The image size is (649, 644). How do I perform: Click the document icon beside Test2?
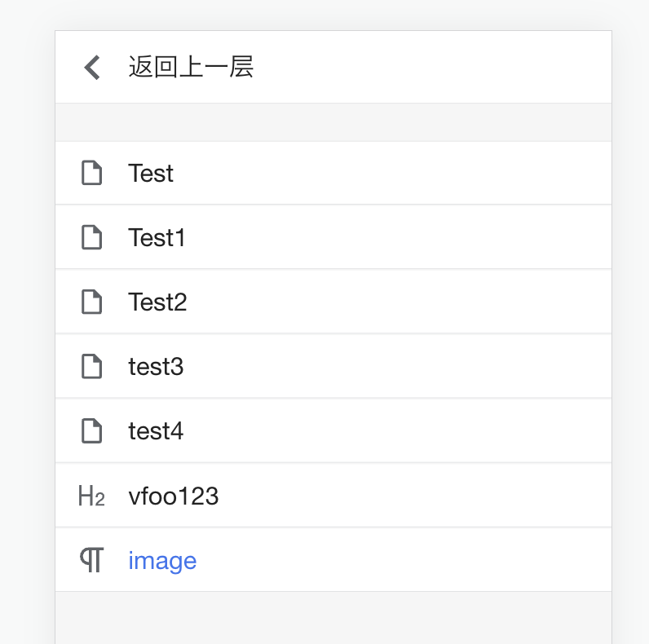91,302
